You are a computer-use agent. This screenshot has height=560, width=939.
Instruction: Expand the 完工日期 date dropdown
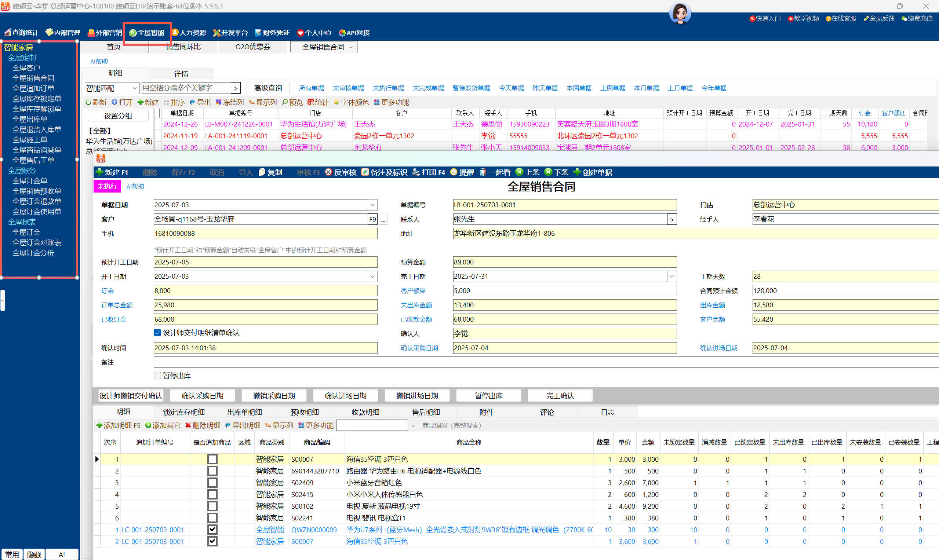[x=672, y=277]
